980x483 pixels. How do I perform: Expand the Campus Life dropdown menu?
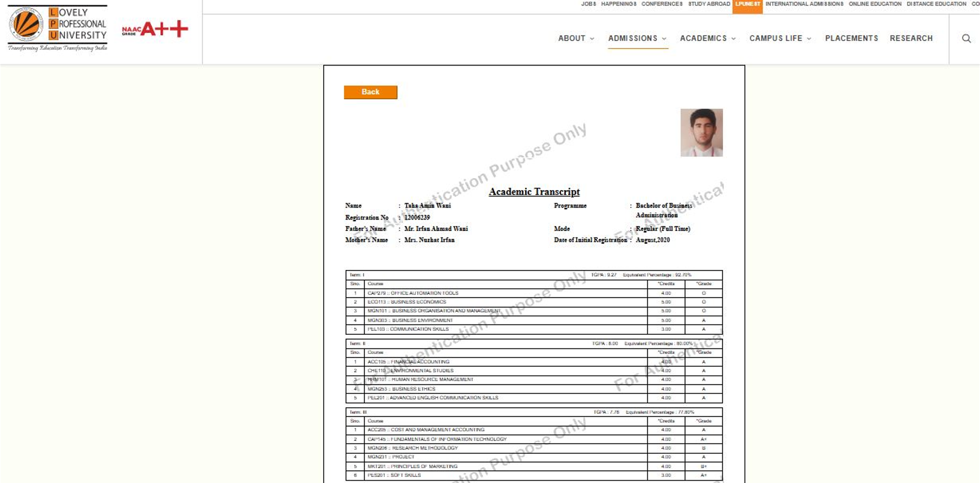pos(780,38)
